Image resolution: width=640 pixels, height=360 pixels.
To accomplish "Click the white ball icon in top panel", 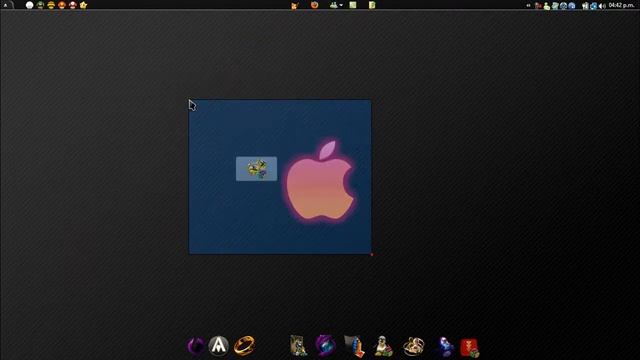I will 29,5.
